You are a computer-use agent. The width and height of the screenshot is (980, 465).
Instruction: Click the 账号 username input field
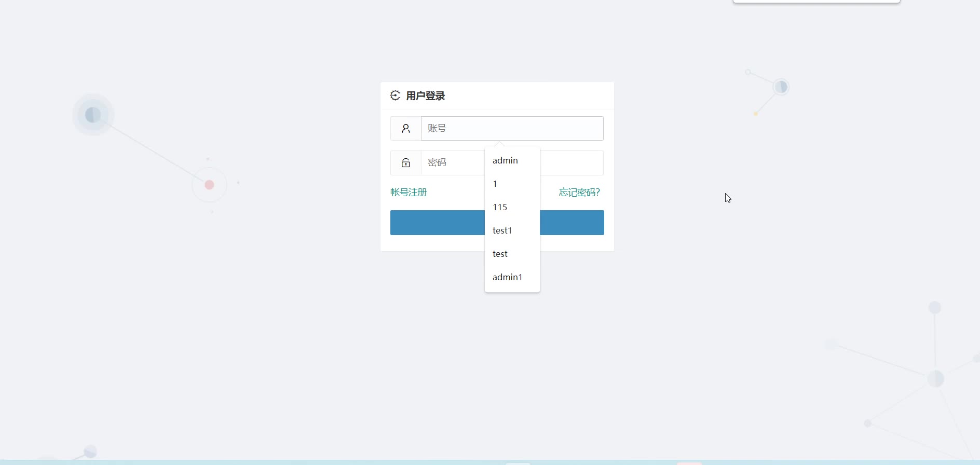point(512,128)
